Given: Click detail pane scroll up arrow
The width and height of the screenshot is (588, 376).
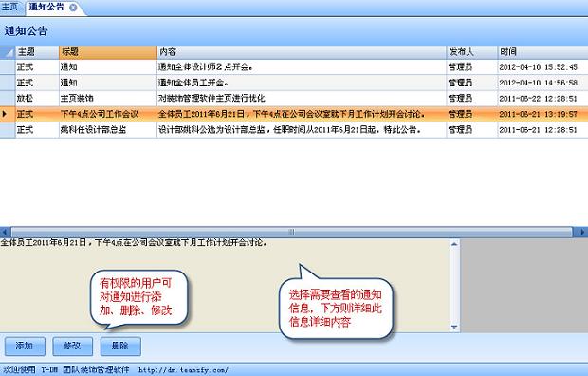Looking at the screenshot, I should (x=454, y=245).
